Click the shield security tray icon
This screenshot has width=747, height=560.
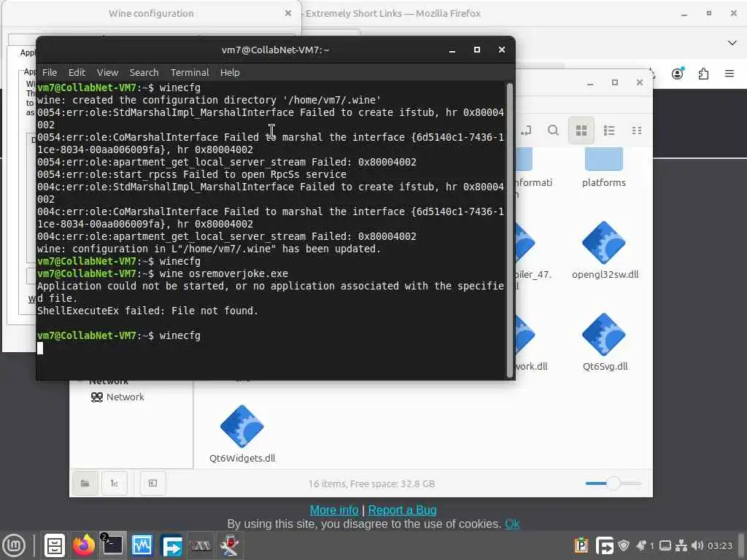(624, 545)
